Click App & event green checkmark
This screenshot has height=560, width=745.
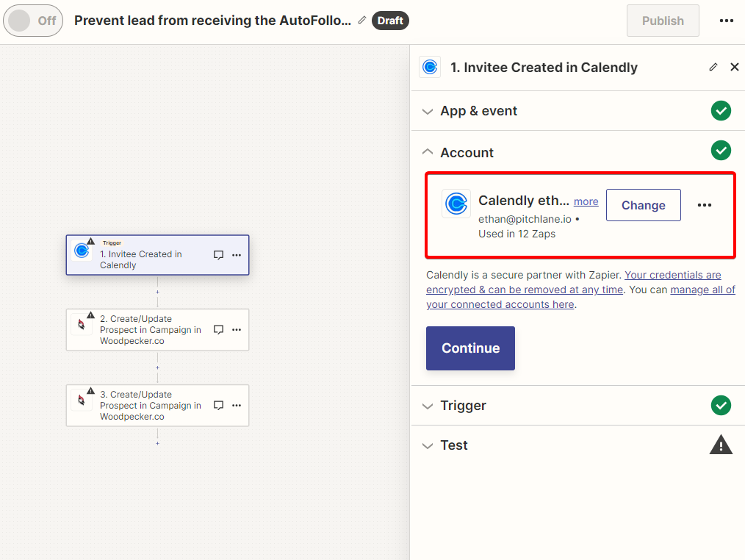(721, 111)
